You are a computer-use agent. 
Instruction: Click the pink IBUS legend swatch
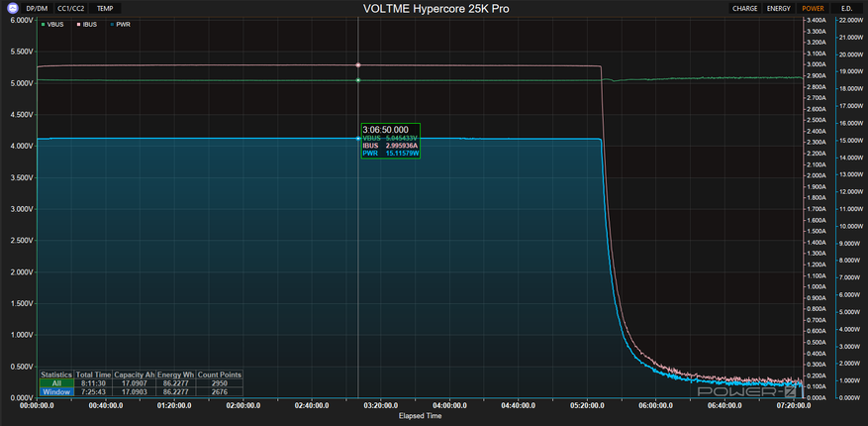tap(78, 25)
